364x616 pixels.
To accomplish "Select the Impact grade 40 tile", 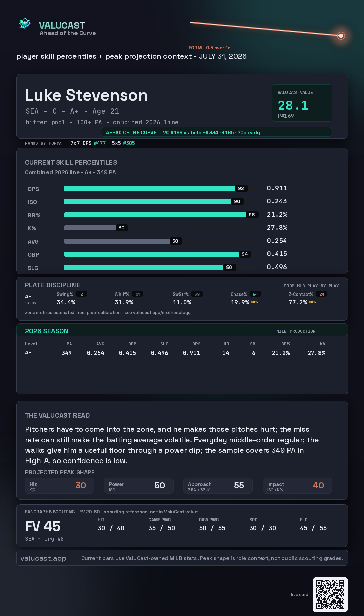I will (x=297, y=485).
